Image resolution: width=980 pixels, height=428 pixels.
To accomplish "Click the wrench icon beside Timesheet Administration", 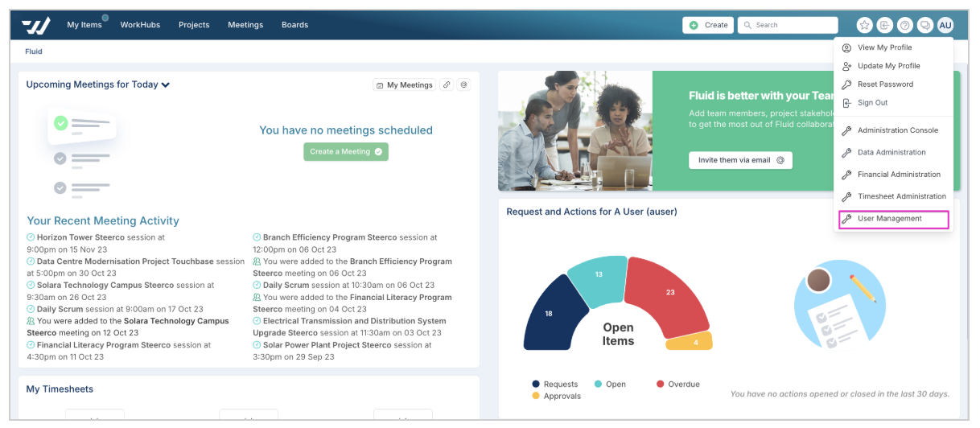I will (846, 196).
